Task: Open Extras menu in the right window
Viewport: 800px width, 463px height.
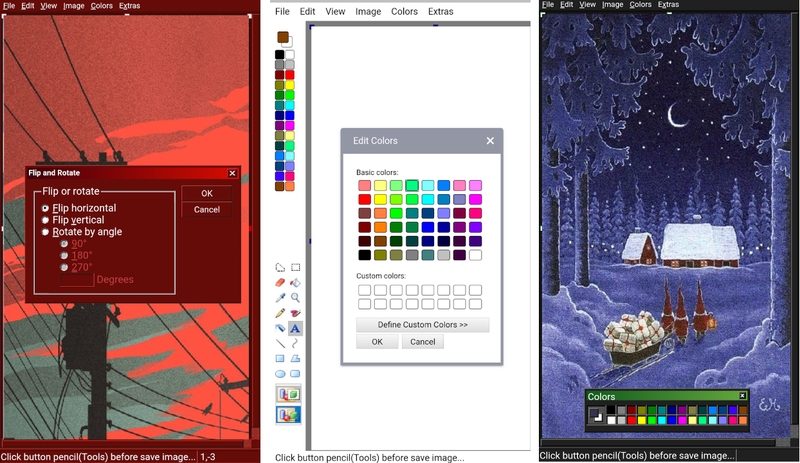Action: pyautogui.click(x=668, y=4)
